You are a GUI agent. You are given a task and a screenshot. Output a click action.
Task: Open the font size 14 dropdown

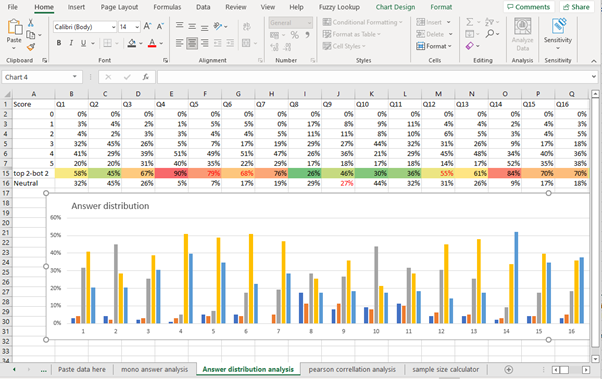click(137, 27)
